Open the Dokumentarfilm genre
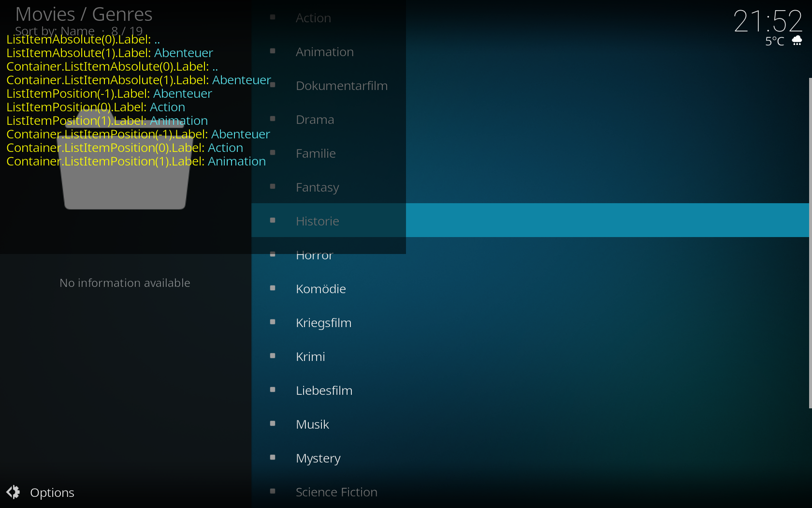 click(341, 86)
